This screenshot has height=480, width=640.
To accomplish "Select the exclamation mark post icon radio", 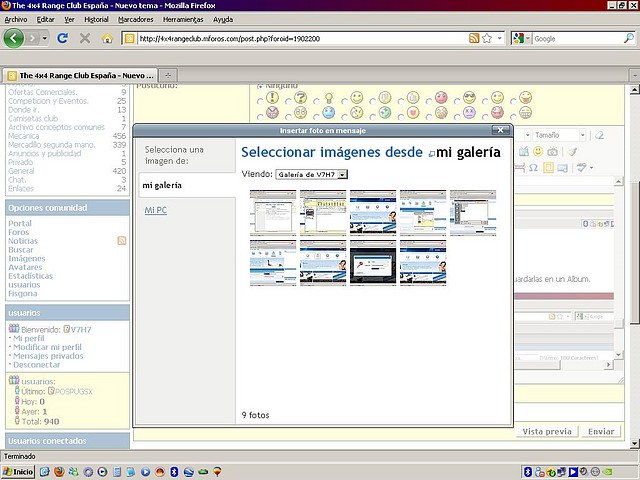I will [260, 101].
